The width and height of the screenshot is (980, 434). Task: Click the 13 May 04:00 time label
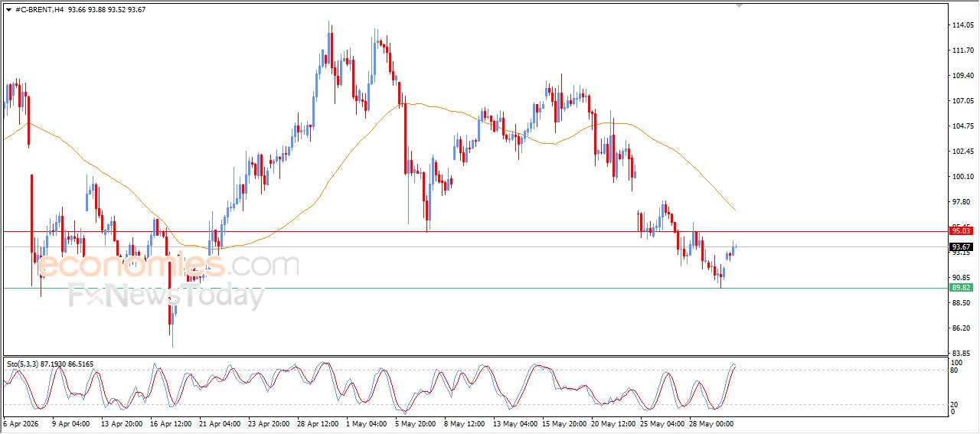click(514, 423)
